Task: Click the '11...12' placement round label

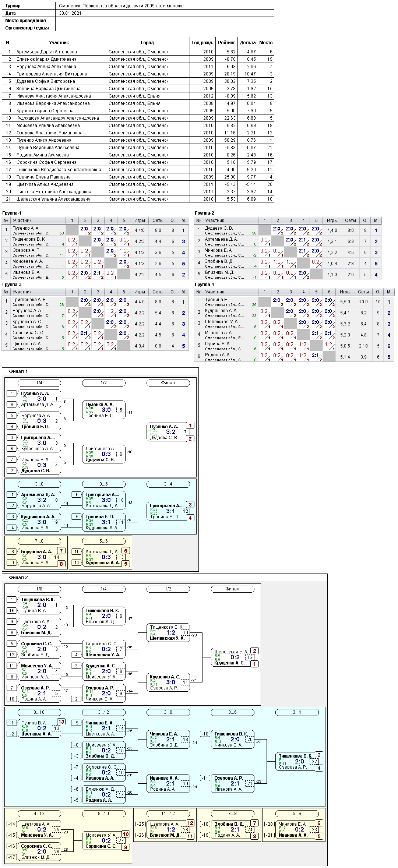Action: click(x=168, y=814)
